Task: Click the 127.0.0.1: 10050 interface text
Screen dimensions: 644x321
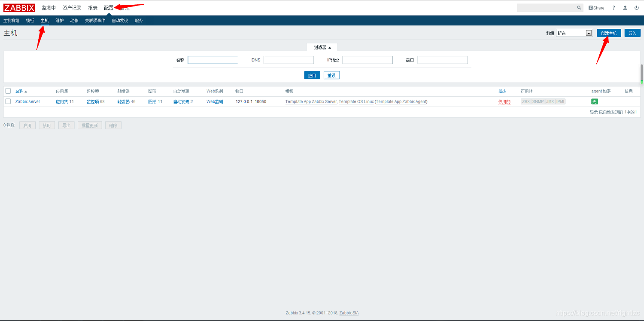Action: pos(251,102)
